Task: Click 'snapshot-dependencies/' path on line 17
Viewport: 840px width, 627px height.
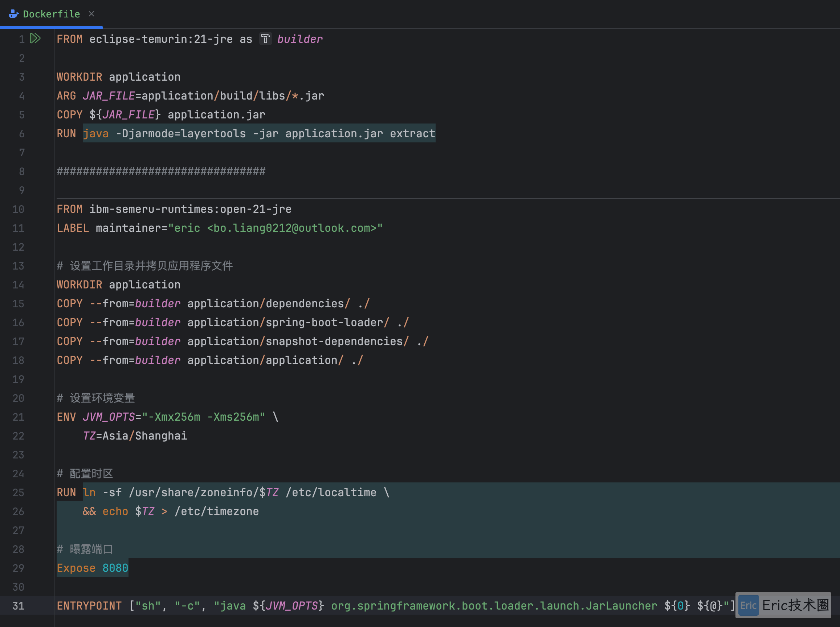Action: [338, 341]
